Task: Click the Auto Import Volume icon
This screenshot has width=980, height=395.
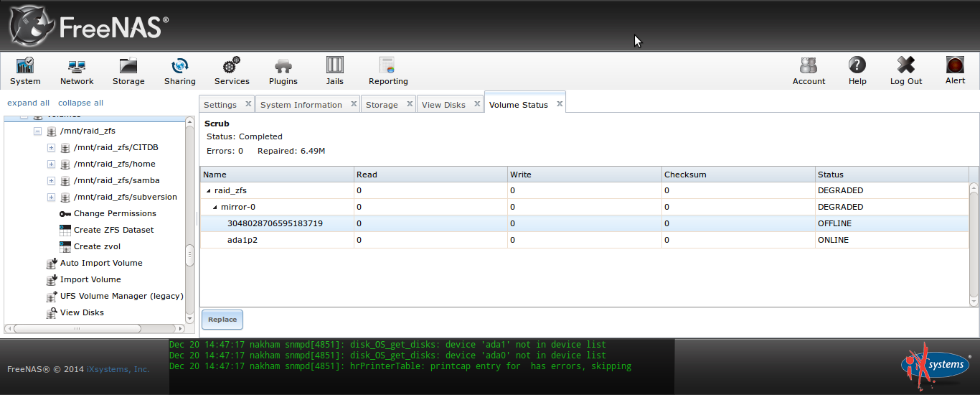Action: coord(52,263)
